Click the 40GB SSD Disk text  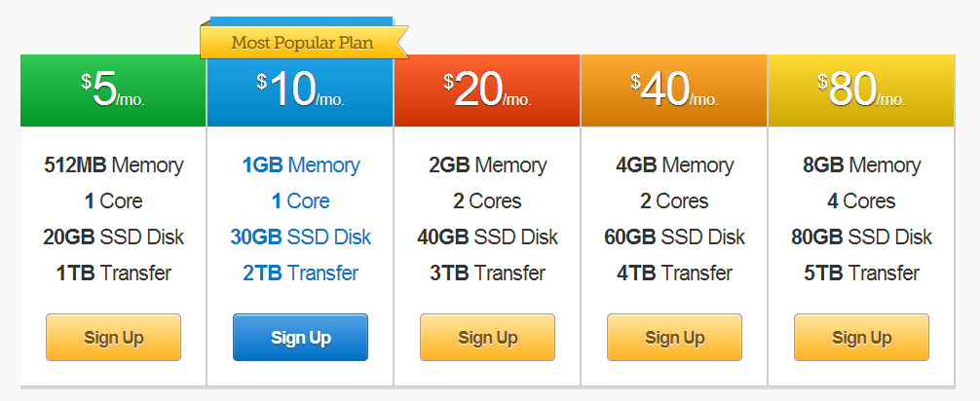coord(487,237)
